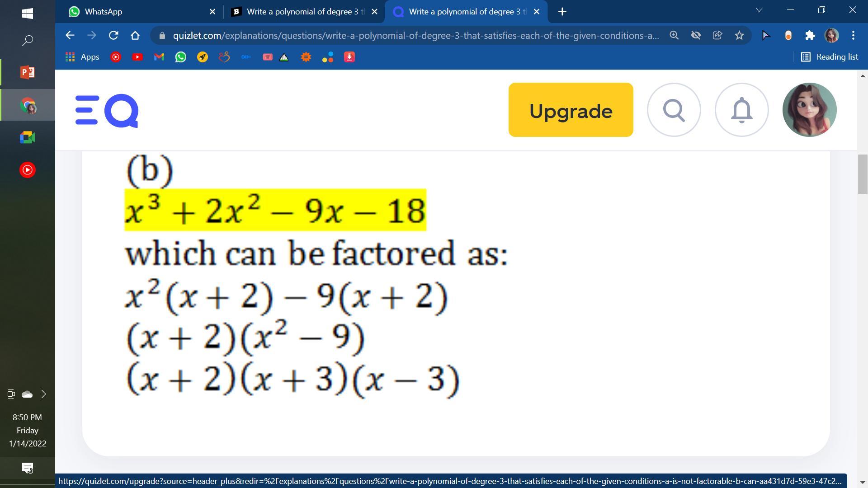The width and height of the screenshot is (868, 488).
Task: Click the page vertical scrollbar thumb
Action: [862, 174]
